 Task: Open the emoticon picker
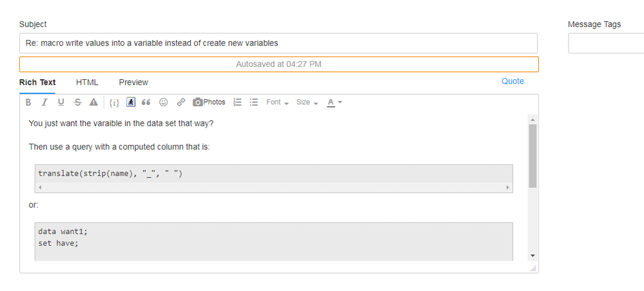tap(164, 102)
